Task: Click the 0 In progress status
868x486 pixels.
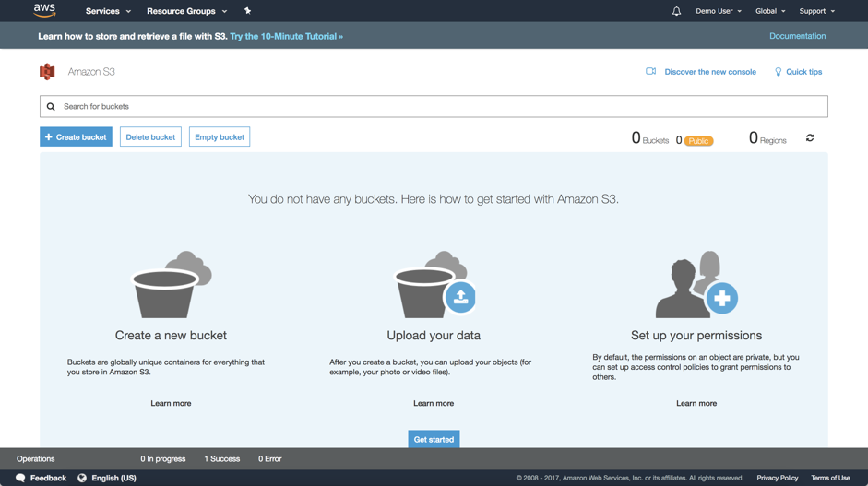Action: (x=162, y=459)
